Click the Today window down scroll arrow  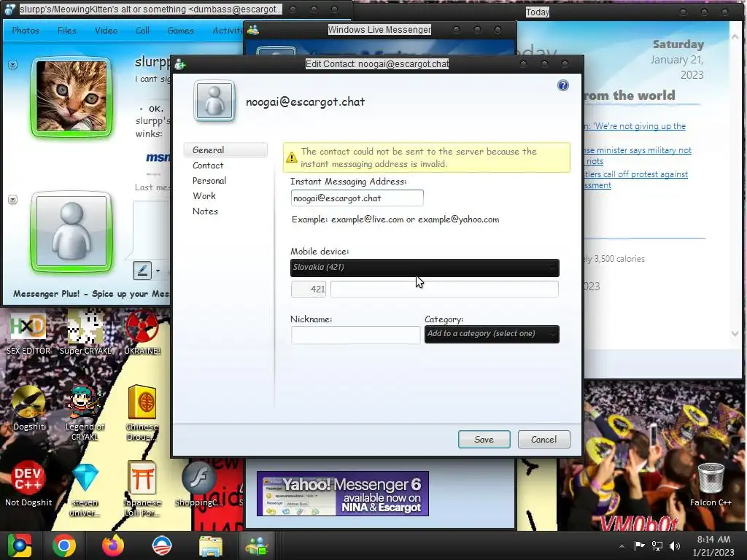coord(735,334)
